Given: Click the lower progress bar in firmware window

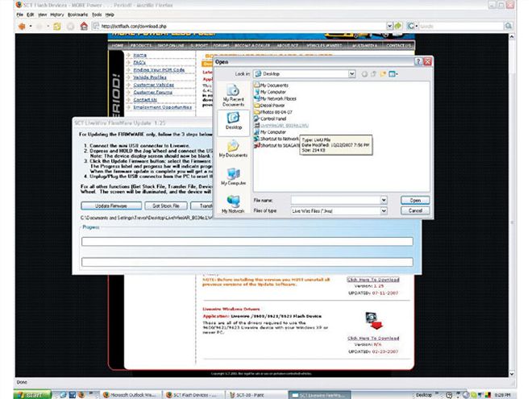Looking at the screenshot, I should (x=247, y=262).
